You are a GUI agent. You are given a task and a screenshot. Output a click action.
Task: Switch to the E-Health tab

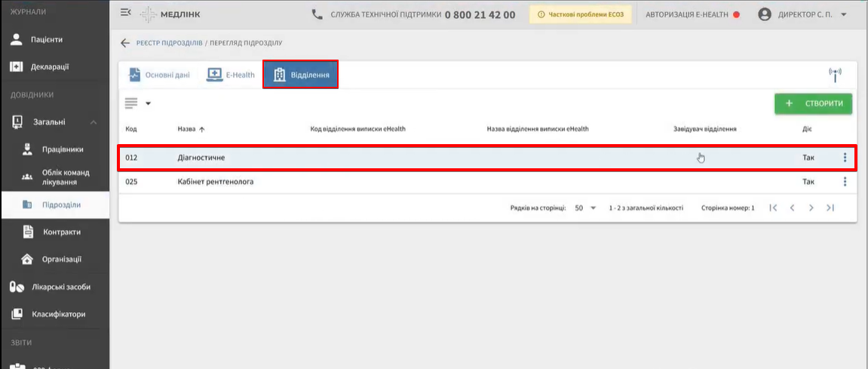230,75
